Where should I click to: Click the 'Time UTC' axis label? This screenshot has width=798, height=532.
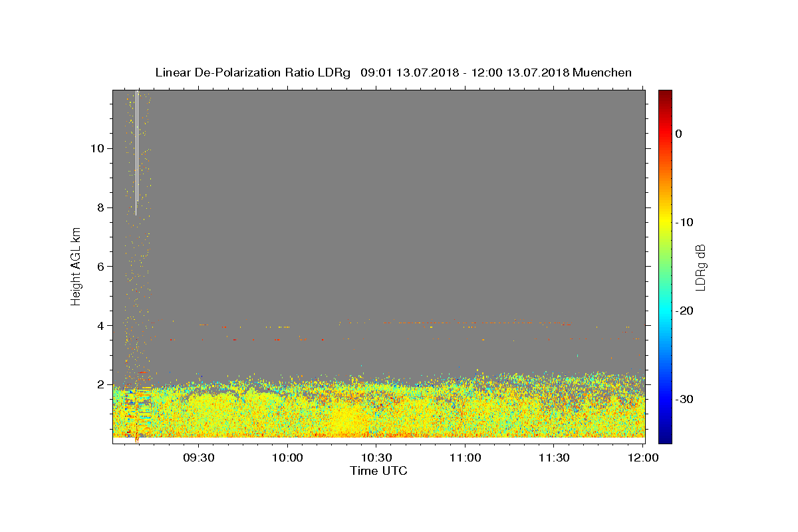[378, 471]
